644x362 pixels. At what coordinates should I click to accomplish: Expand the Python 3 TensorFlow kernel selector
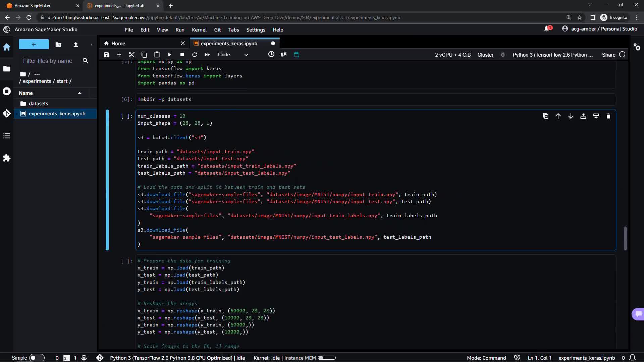(x=552, y=55)
